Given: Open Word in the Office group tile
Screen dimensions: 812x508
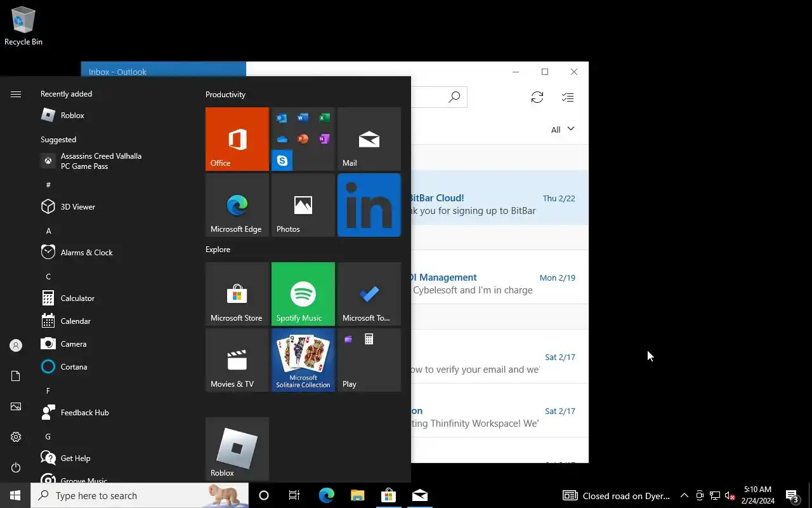Looking at the screenshot, I should (x=303, y=117).
